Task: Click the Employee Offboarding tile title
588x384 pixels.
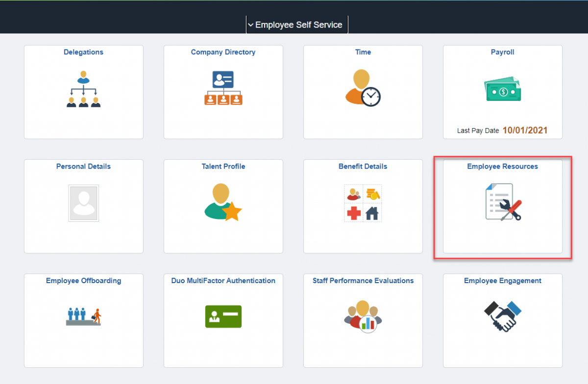Action: pyautogui.click(x=83, y=281)
